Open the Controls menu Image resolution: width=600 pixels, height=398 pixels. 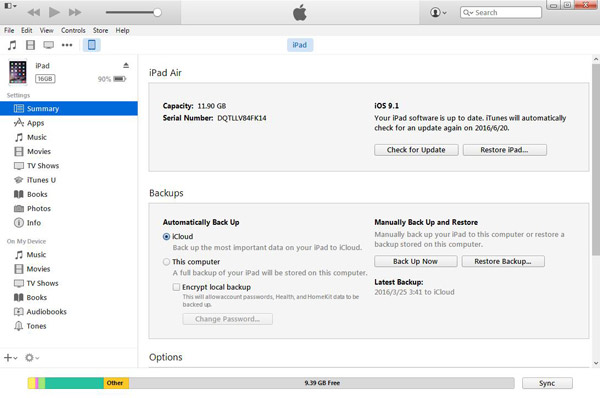pyautogui.click(x=73, y=30)
